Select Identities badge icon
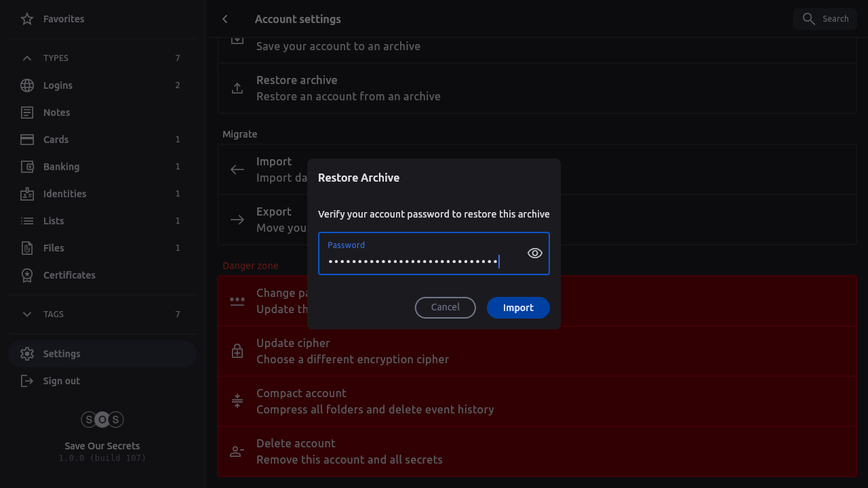 (x=27, y=194)
